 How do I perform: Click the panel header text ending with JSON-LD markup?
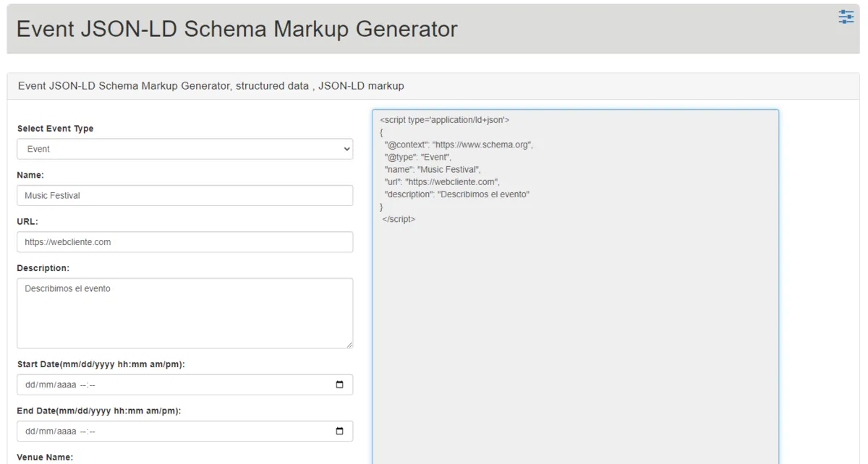pyautogui.click(x=211, y=85)
